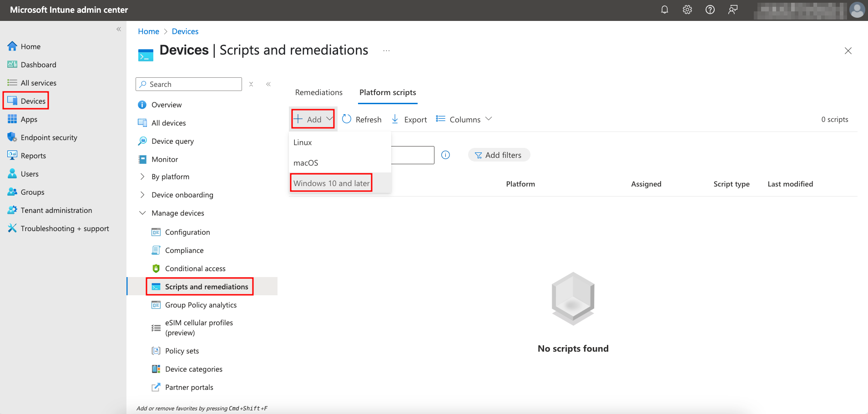Open Overview in Devices menu
Viewport: 868px width, 414px height.
click(160, 105)
